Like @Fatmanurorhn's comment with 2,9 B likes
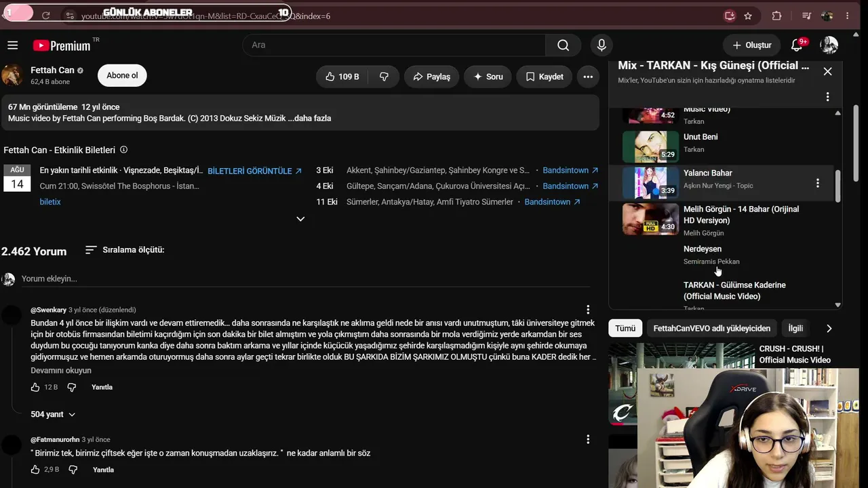 coord(35,470)
